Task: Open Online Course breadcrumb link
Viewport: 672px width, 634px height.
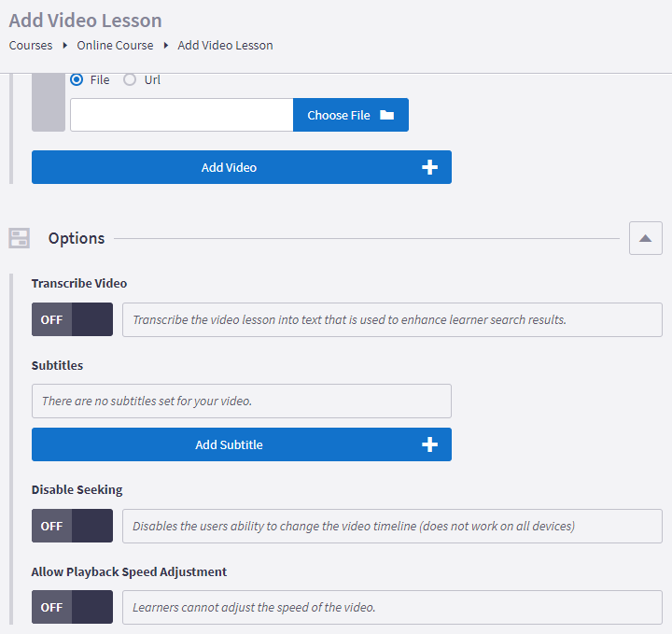Action: [115, 45]
